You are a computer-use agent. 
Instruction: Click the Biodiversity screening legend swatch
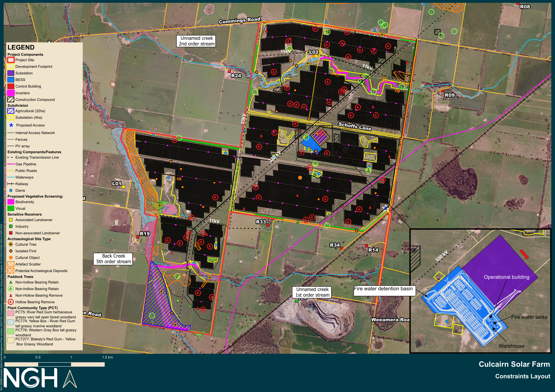(11, 202)
